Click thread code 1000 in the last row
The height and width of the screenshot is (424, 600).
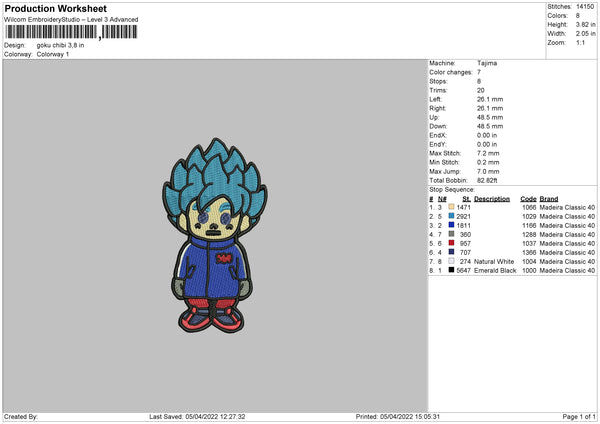pos(529,271)
